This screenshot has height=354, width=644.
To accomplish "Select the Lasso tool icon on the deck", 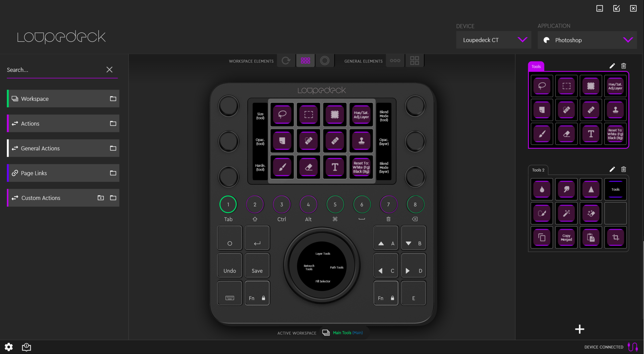I will 282,114.
